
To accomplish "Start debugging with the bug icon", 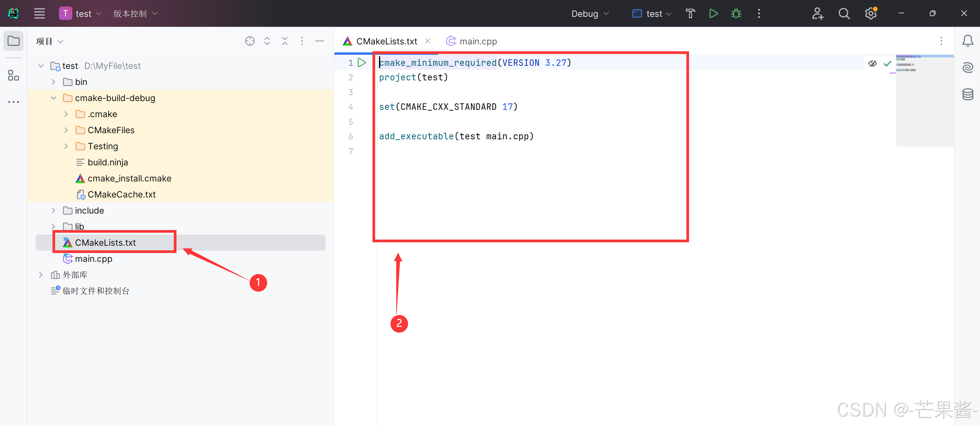I will click(x=736, y=14).
